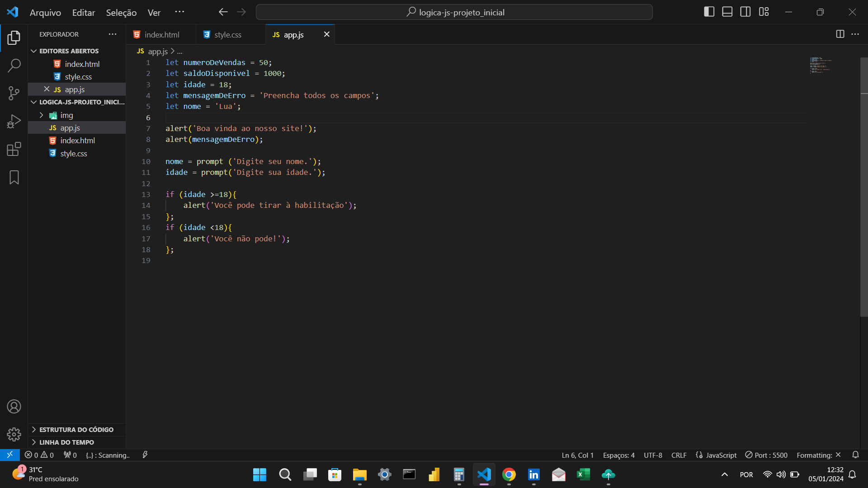Viewport: 868px width, 488px height.
Task: Expand the Estrutura do Código section
Action: click(77, 430)
